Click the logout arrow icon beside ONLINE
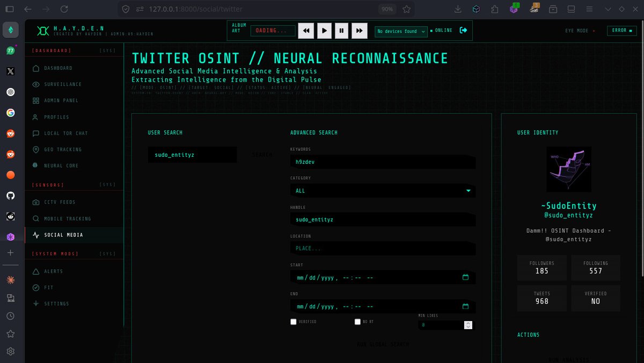Screen dimensions: 644x363 (464, 31)
